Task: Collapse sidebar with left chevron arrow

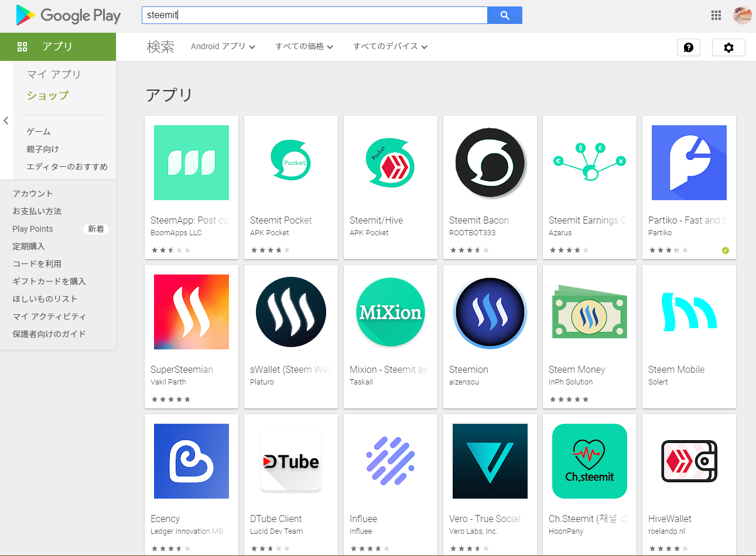Action: (6, 121)
